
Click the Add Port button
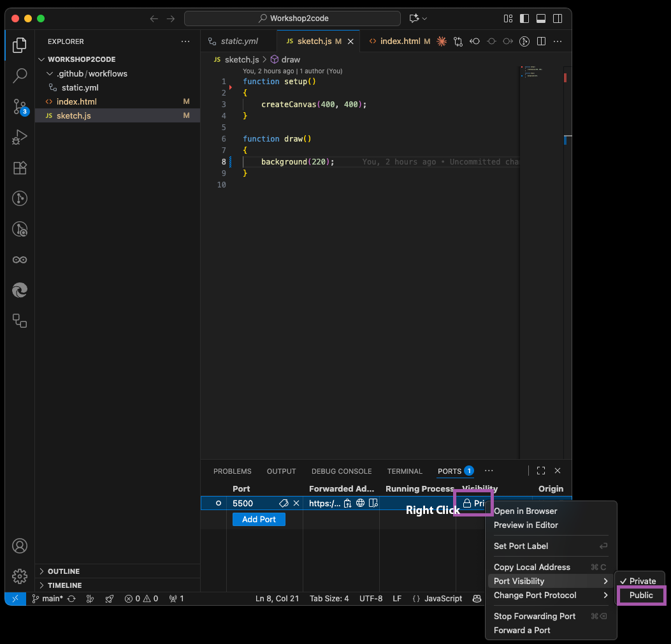pos(259,520)
